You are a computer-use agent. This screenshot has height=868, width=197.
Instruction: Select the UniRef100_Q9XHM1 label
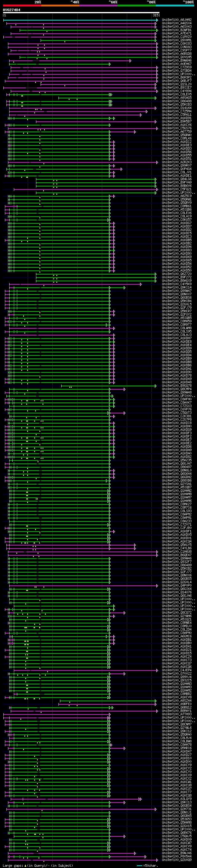click(x=177, y=40)
